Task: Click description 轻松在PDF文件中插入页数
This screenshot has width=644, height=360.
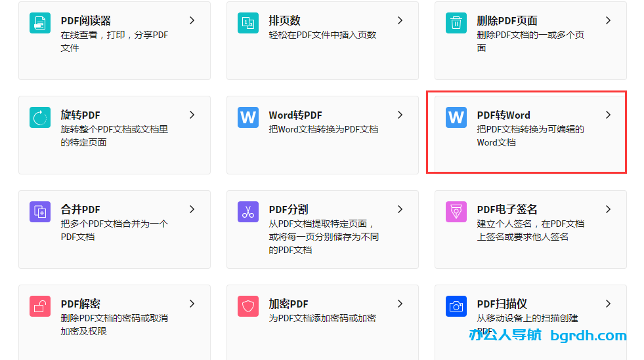Action: pyautogui.click(x=323, y=35)
